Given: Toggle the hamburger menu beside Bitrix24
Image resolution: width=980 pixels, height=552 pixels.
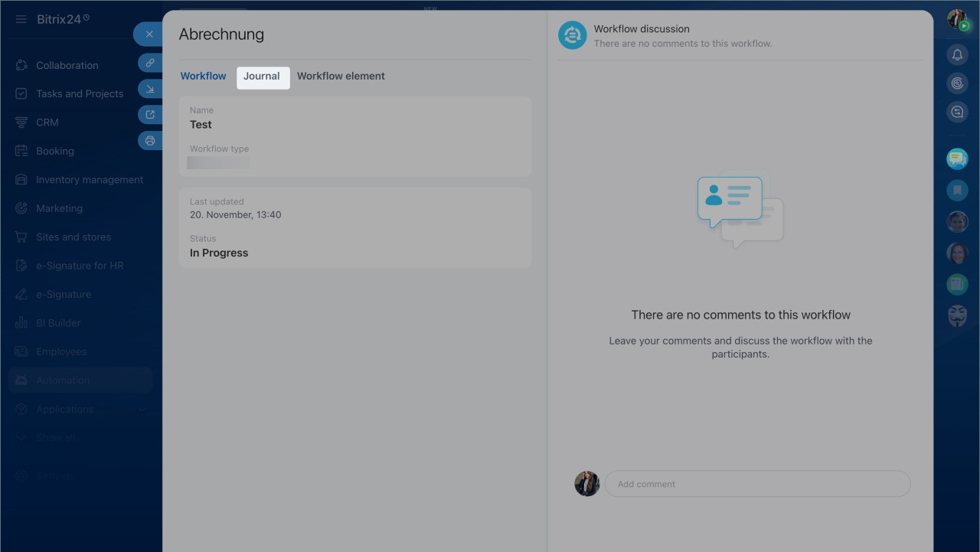Looking at the screenshot, I should point(21,19).
